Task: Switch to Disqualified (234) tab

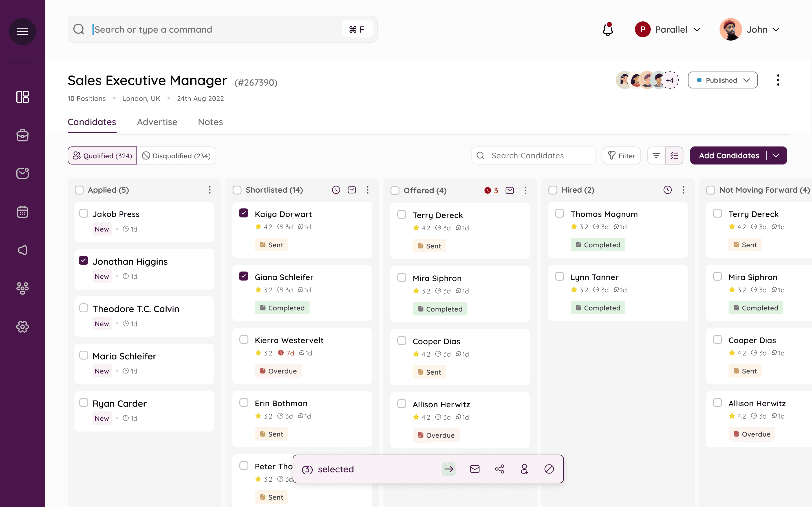Action: [176, 155]
